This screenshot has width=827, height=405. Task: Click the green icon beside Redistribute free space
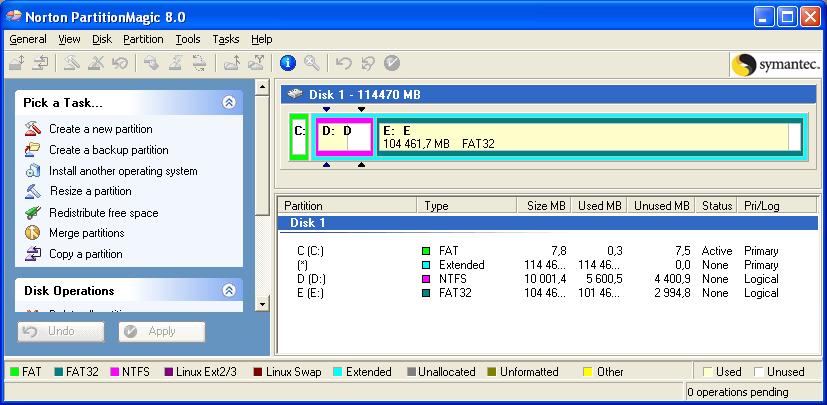[33, 213]
